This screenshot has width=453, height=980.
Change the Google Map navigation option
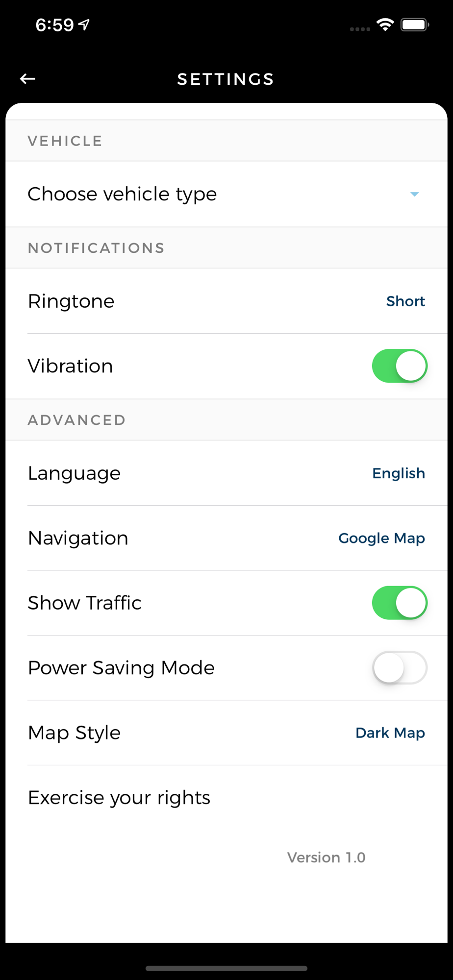381,538
